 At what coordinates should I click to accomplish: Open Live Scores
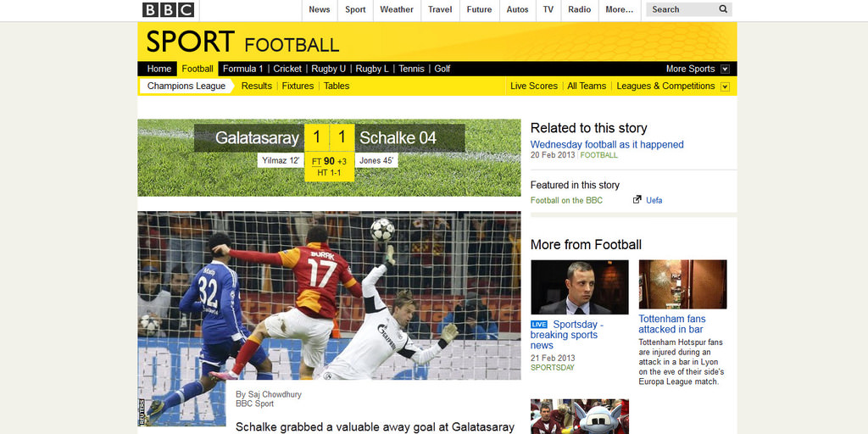click(x=534, y=86)
